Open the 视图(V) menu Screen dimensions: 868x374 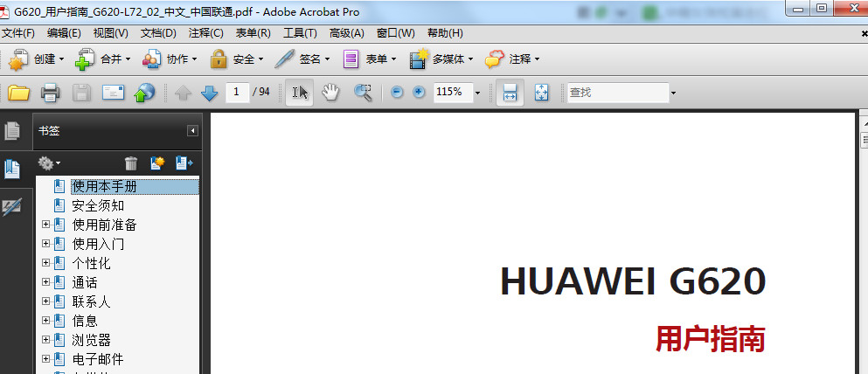click(x=111, y=33)
